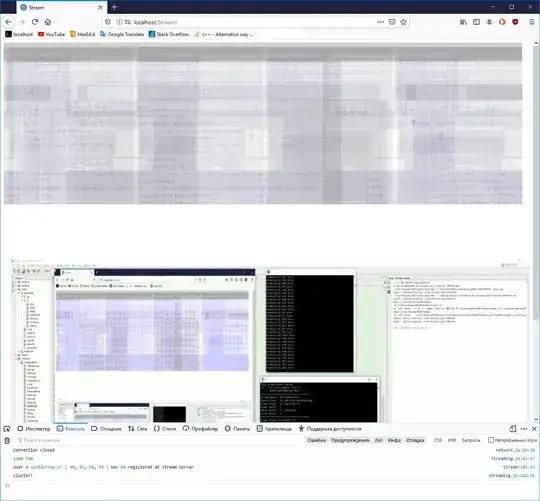540x501 pixels.
Task: Toggle the sidebar view icon
Action: pos(476,22)
